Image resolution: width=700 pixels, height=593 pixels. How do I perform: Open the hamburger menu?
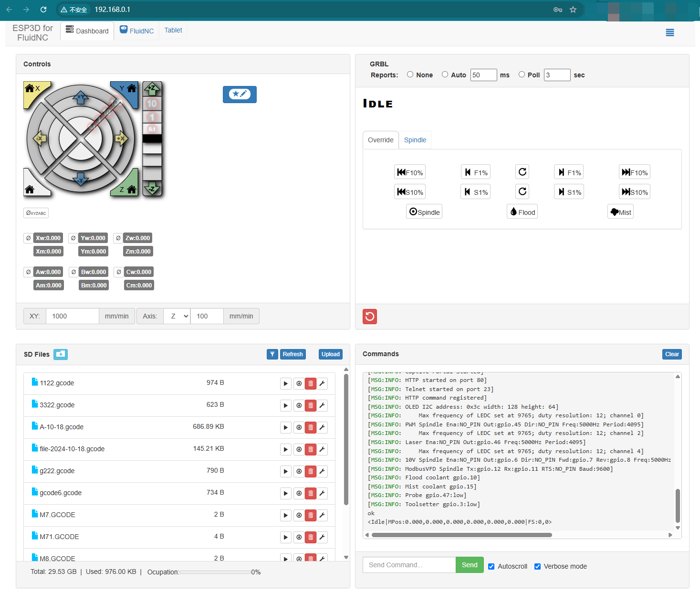point(670,32)
